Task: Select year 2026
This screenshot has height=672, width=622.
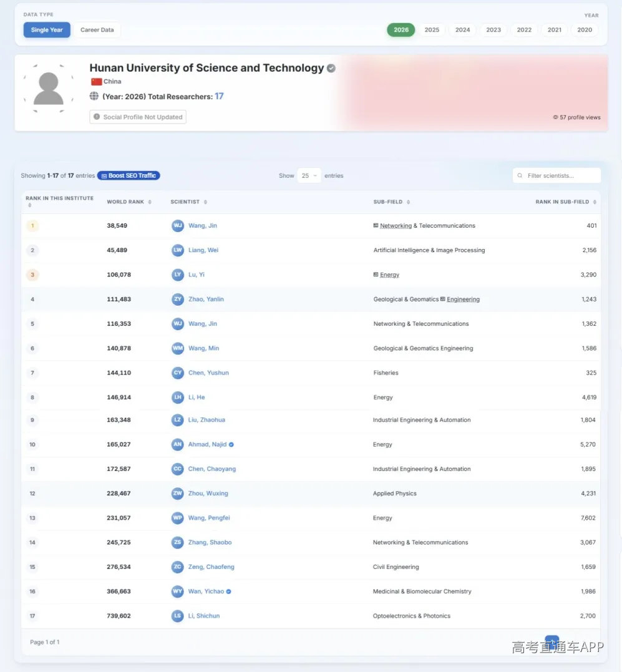Action: [401, 30]
